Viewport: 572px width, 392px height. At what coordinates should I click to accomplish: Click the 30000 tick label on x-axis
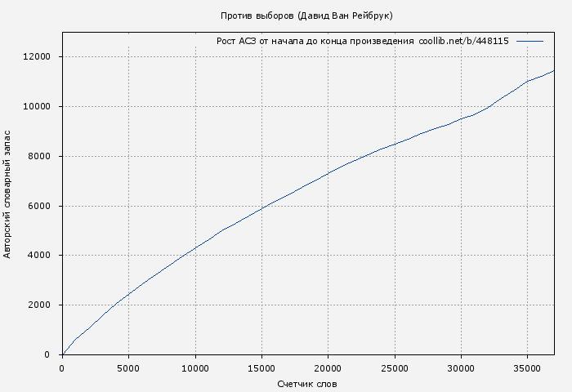460,368
